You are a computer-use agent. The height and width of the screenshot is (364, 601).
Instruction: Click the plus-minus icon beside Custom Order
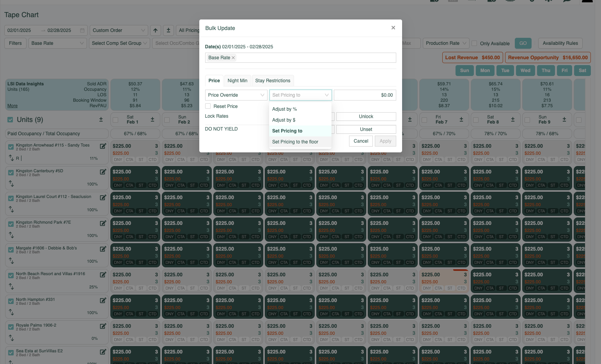coord(168,30)
